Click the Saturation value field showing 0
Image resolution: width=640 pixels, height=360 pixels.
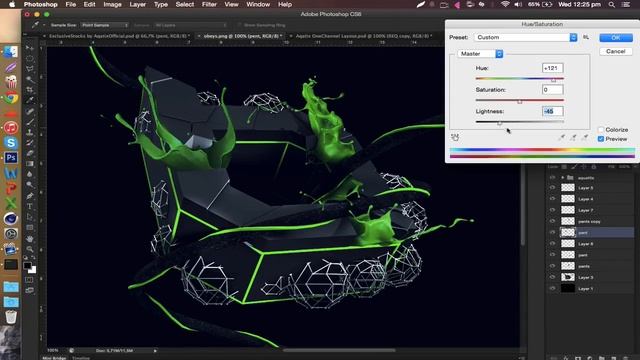(553, 90)
